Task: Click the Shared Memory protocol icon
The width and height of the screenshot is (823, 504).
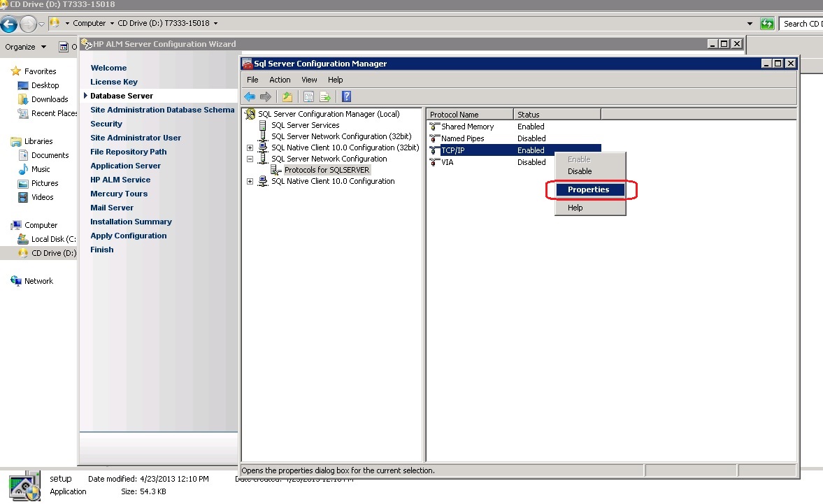Action: coord(434,127)
